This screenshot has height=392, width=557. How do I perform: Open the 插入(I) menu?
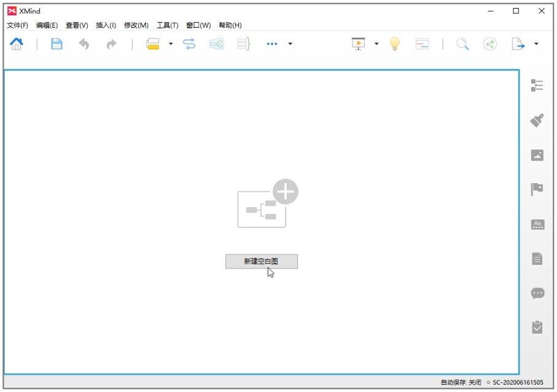[x=106, y=25]
